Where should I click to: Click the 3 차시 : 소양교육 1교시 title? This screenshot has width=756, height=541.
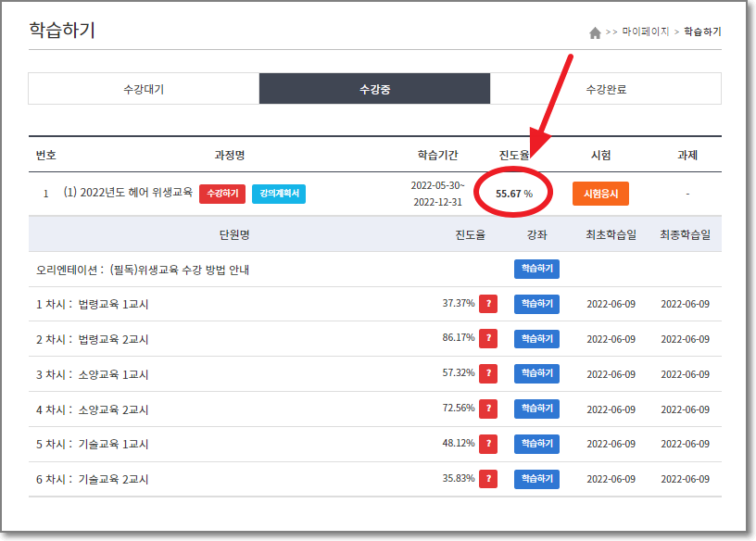[92, 374]
